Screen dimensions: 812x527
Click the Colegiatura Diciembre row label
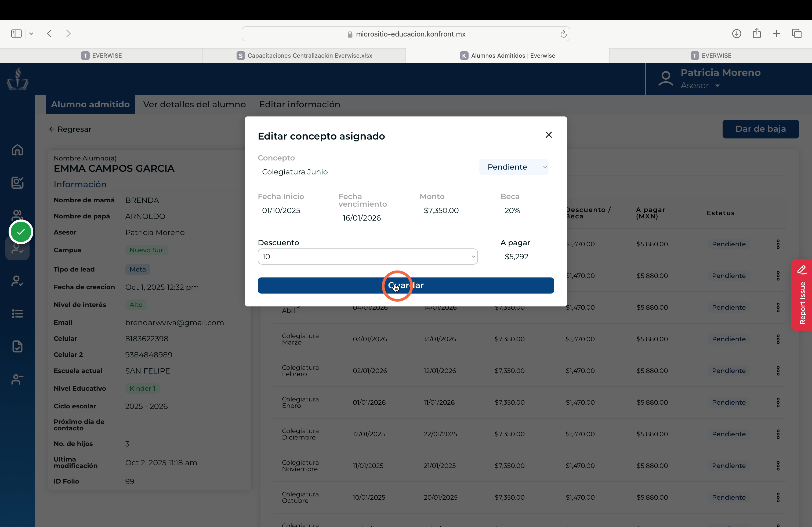pyautogui.click(x=300, y=434)
